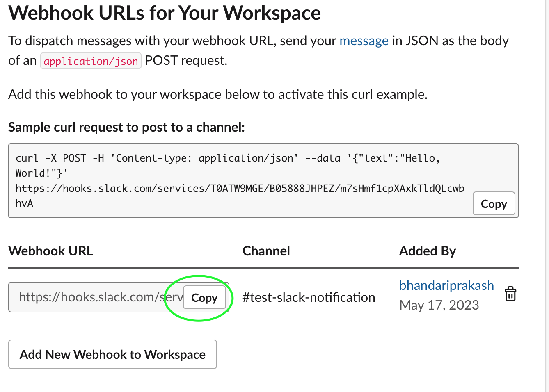Click Add New Webhook to Workspace
This screenshot has height=392, width=549.
(112, 354)
